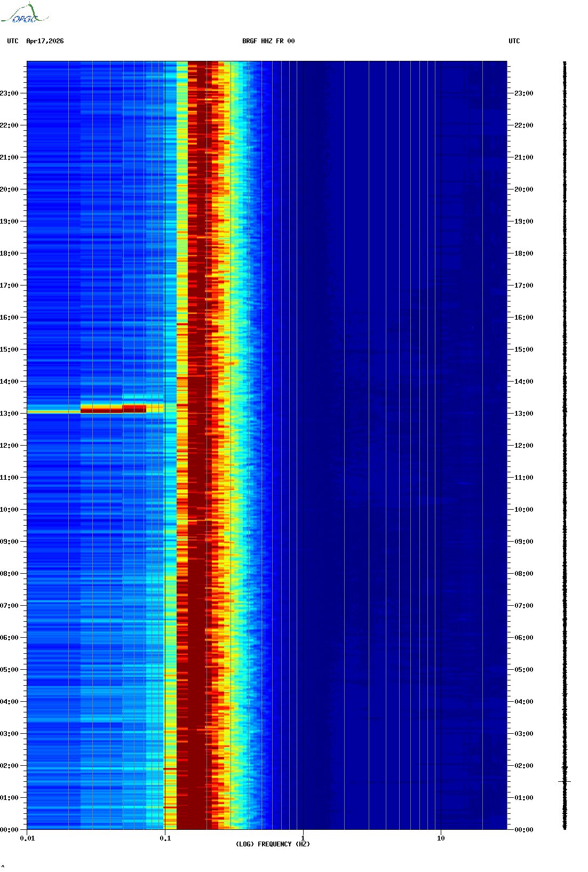Click the seismogram spike near 01:30
This screenshot has width=588, height=872.
tap(565, 781)
